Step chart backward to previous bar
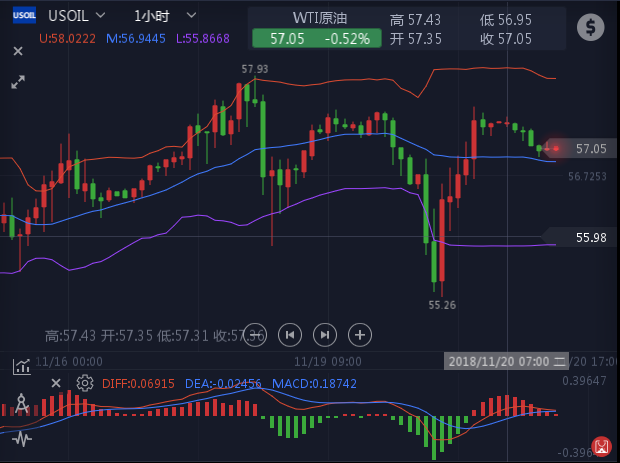 click(289, 334)
